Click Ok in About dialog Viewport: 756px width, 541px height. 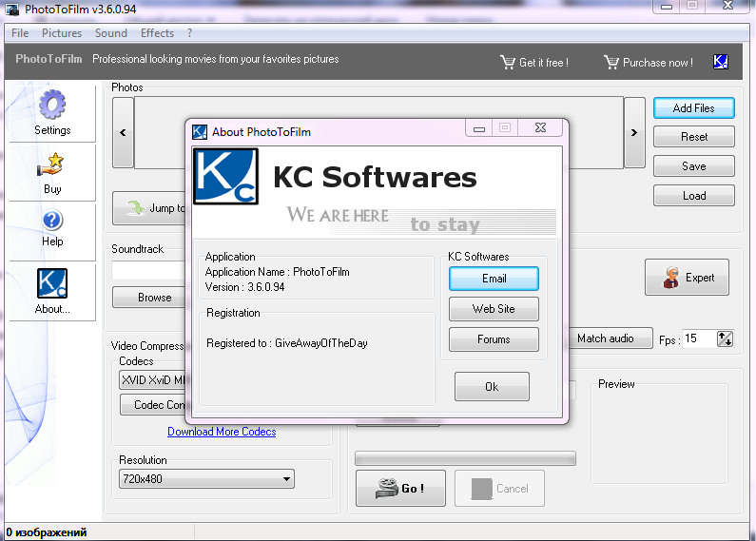point(492,387)
